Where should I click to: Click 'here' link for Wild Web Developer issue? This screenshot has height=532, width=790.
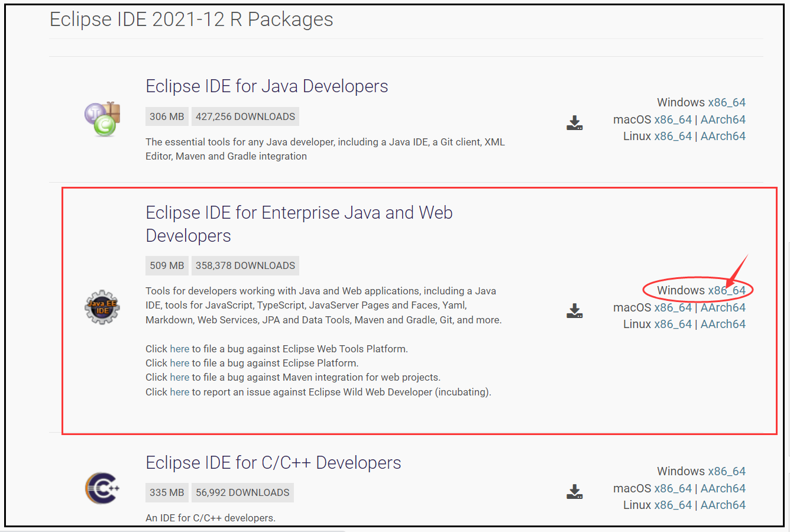pos(180,392)
